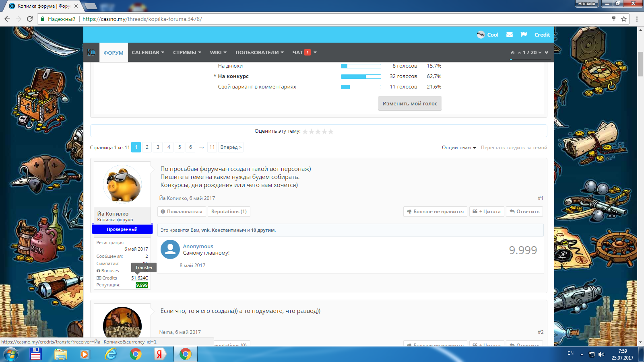Open the Cool user avatar

pyautogui.click(x=481, y=35)
